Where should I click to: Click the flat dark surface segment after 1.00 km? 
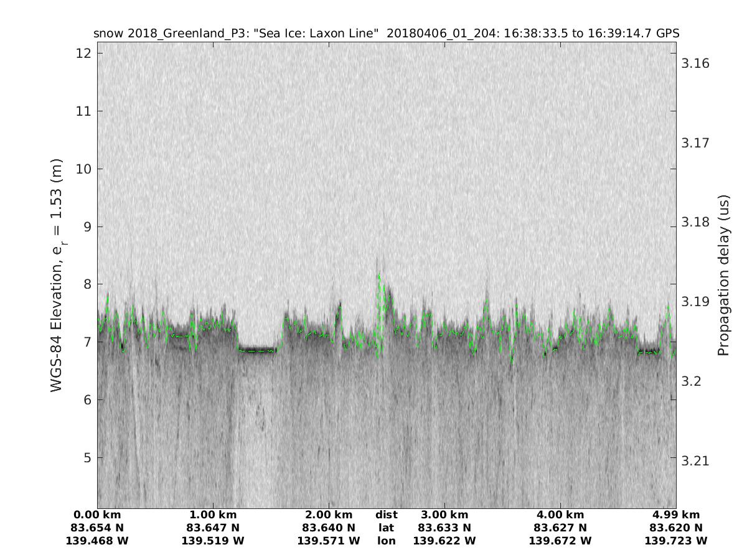click(256, 350)
